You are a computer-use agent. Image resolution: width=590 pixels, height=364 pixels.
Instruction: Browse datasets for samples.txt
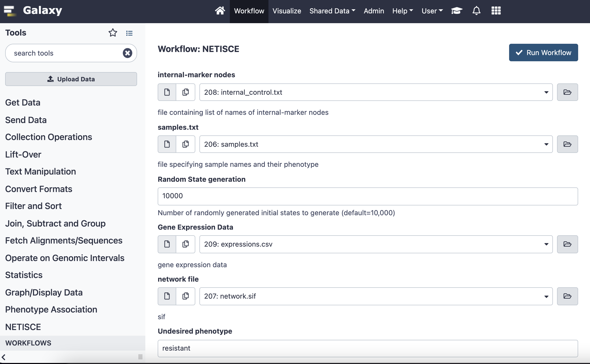[x=567, y=144]
